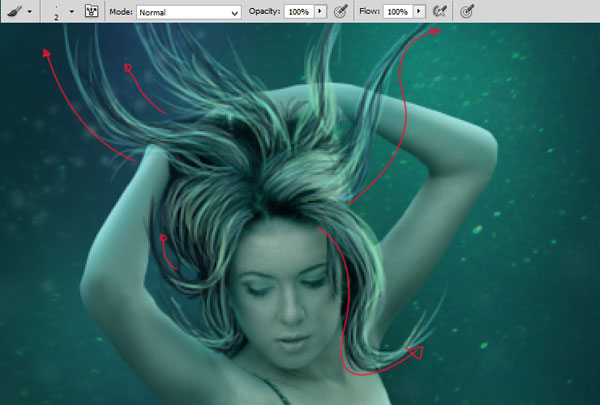Image resolution: width=600 pixels, height=405 pixels.
Task: Open the brush size preview picker
Action: pos(56,12)
